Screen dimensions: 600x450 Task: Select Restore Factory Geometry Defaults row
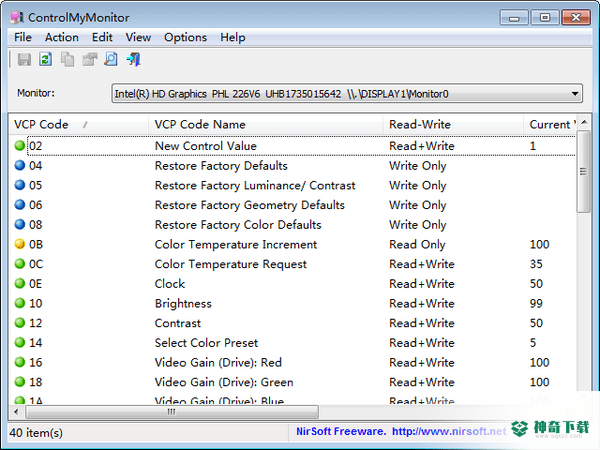(293, 205)
